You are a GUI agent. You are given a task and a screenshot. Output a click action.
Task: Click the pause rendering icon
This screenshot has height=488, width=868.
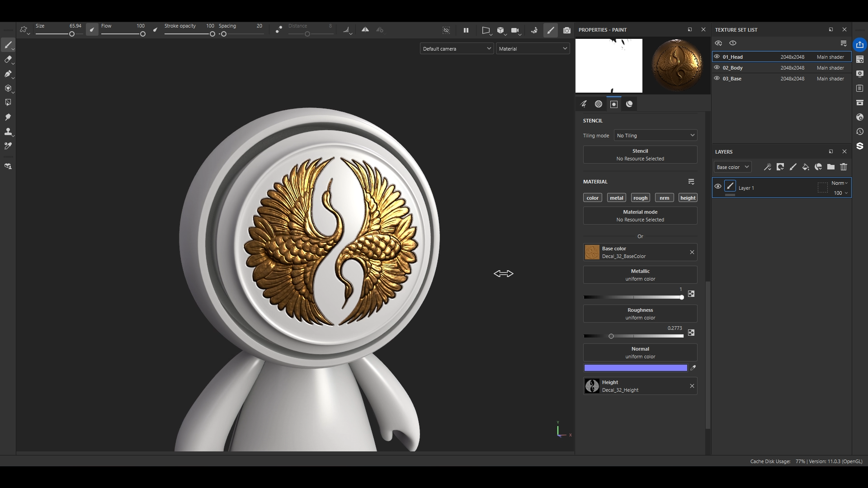[466, 30]
